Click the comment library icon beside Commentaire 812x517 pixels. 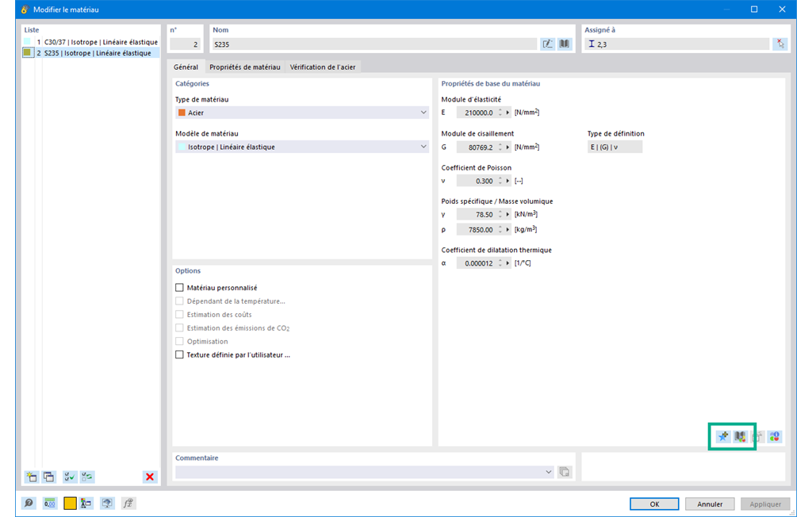tap(565, 472)
